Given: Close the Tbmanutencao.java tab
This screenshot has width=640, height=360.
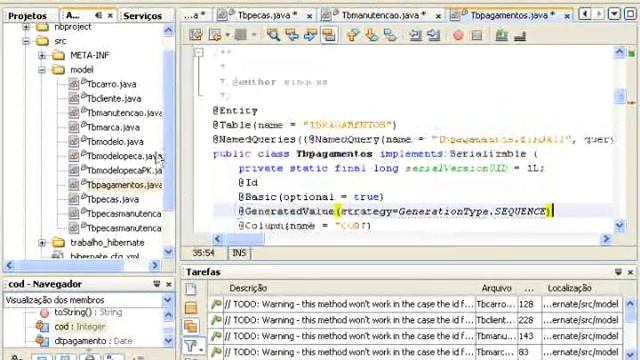Looking at the screenshot, I should pos(438,16).
